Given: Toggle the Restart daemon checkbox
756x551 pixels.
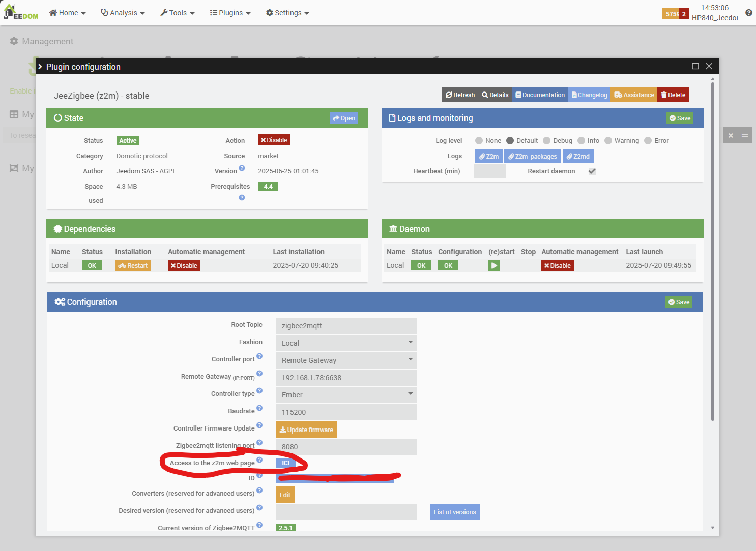Looking at the screenshot, I should click(592, 171).
